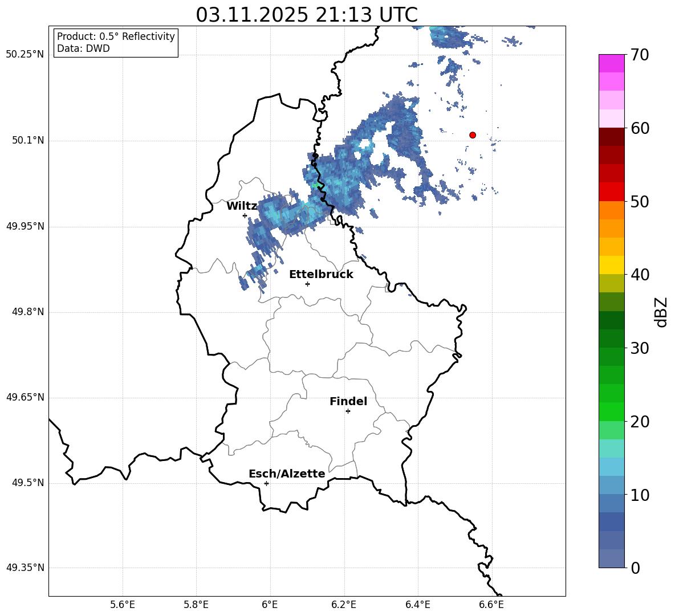The height and width of the screenshot is (616, 675).
Task: Click the 40 tick label on colorbar
Action: pyautogui.click(x=640, y=275)
